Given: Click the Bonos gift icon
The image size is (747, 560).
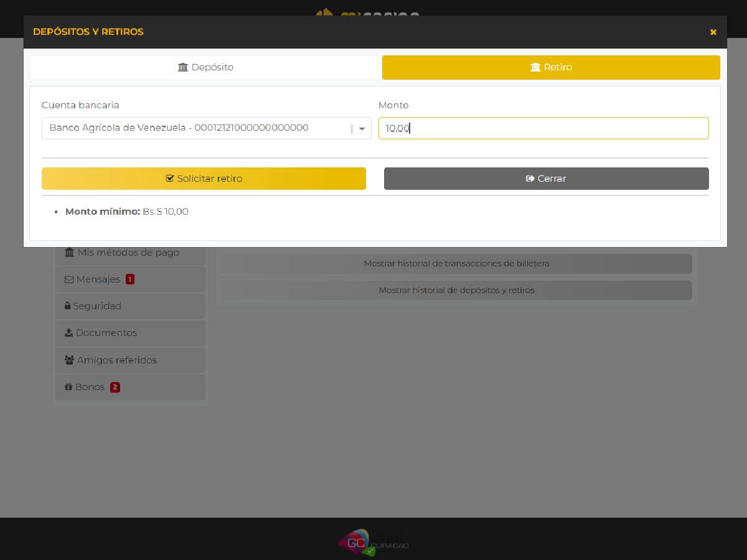Looking at the screenshot, I should pyautogui.click(x=68, y=387).
